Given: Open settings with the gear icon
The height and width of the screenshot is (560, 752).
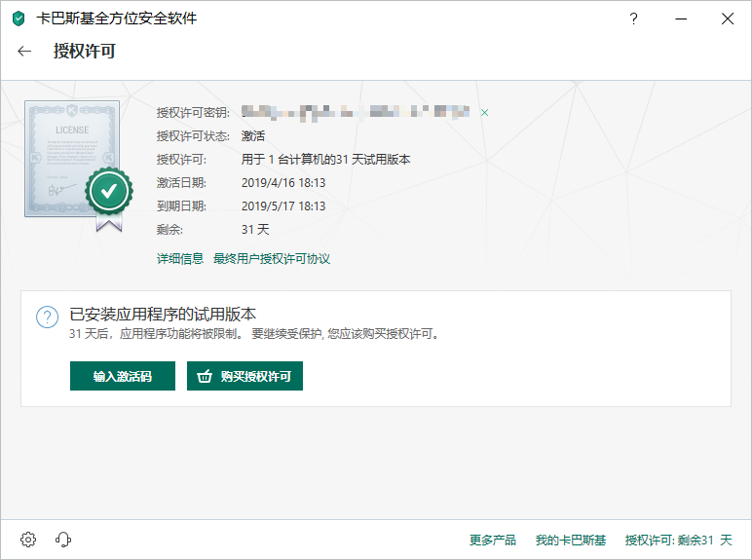Looking at the screenshot, I should tap(28, 540).
